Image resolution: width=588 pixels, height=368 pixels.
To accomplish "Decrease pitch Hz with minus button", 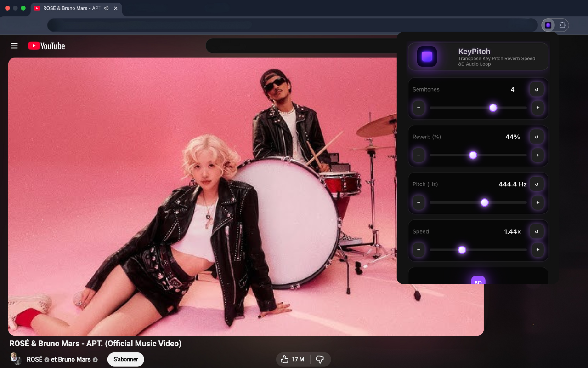I will coord(418,202).
